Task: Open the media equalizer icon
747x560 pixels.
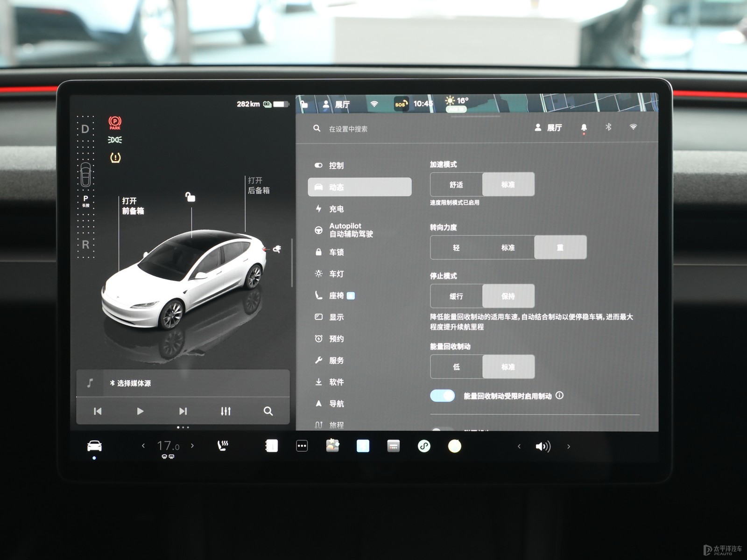Action: [226, 411]
